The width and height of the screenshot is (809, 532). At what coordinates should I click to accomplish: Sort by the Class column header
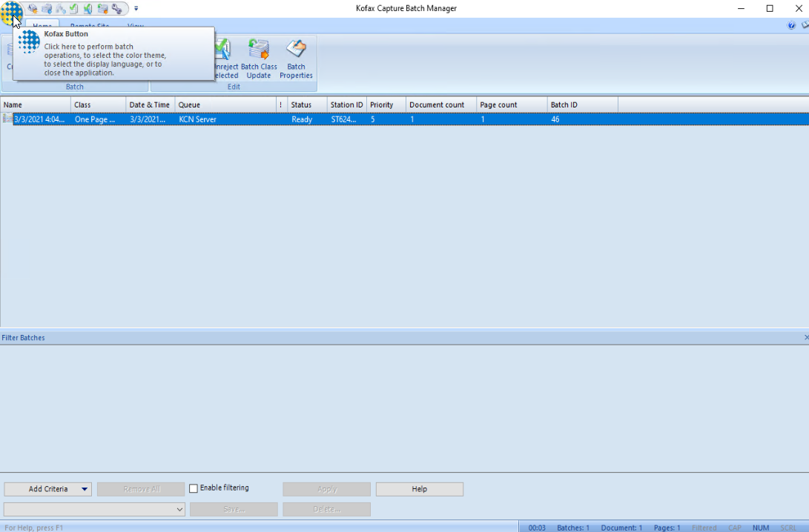99,104
